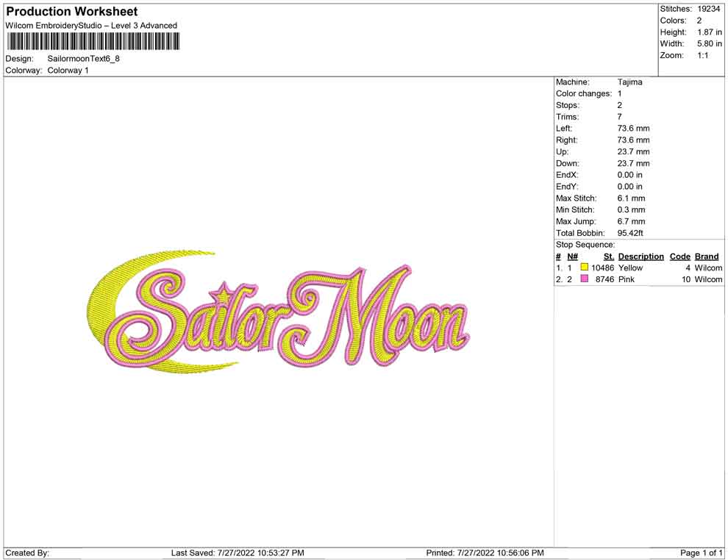The height and width of the screenshot is (560, 728).
Task: Click the 'Stop Sequence:' label
Action: coord(585,245)
